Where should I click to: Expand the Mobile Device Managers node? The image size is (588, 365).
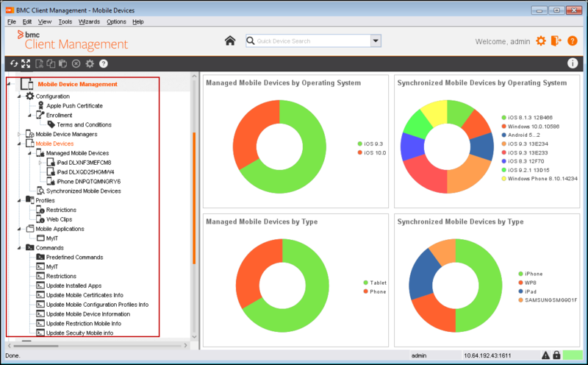(x=19, y=134)
